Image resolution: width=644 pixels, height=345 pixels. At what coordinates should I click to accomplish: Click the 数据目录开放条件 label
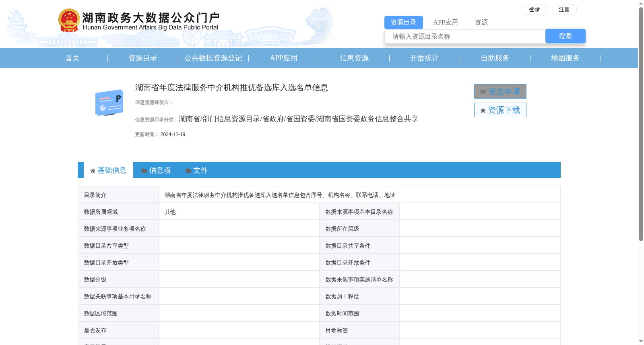pyautogui.click(x=348, y=262)
